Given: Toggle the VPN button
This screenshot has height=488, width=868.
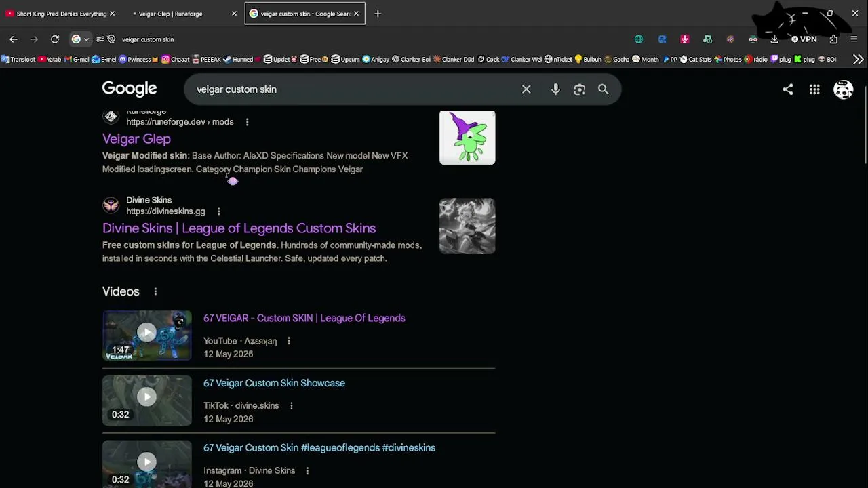Looking at the screenshot, I should [804, 39].
